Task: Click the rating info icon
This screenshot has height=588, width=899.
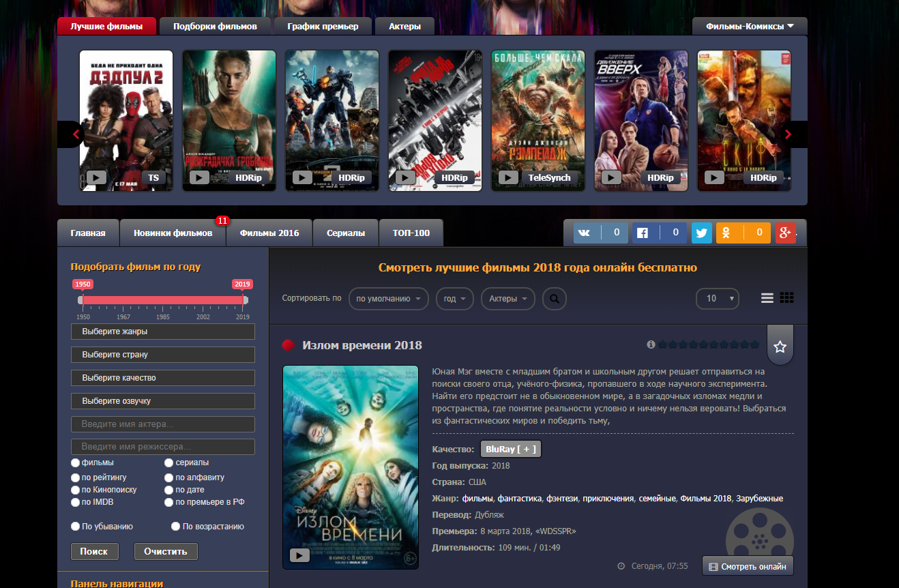Action: pos(651,344)
